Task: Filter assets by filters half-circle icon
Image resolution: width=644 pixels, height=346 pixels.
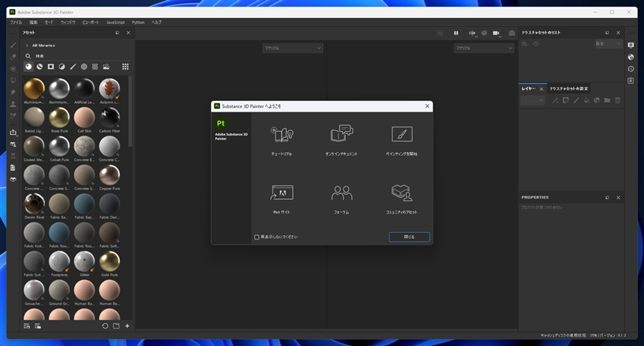Action: [61, 67]
